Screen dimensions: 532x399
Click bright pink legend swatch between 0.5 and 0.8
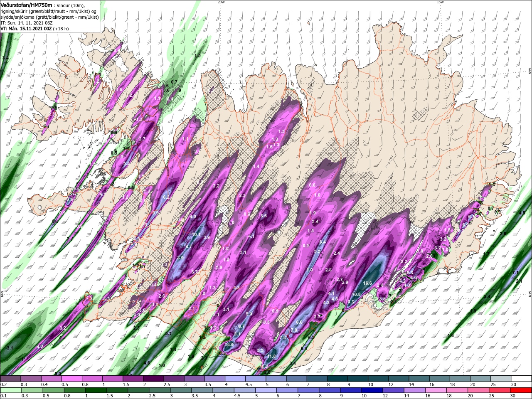[x=71, y=379]
